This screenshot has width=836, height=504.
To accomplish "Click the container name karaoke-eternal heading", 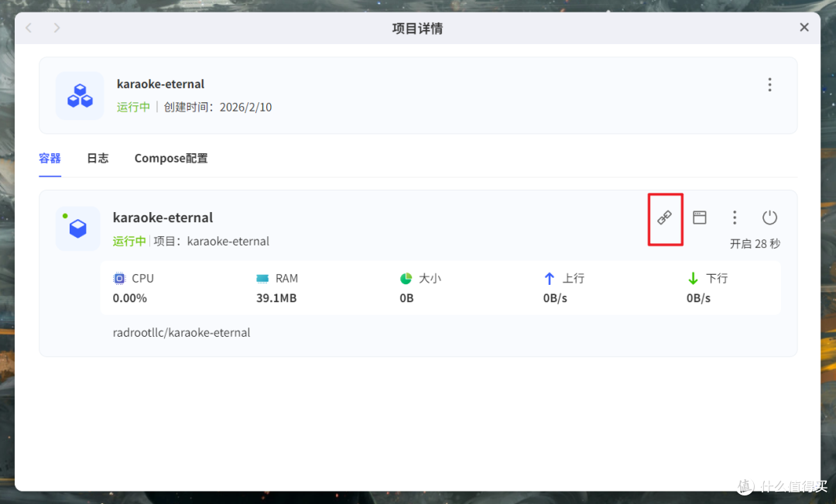I will tap(163, 218).
